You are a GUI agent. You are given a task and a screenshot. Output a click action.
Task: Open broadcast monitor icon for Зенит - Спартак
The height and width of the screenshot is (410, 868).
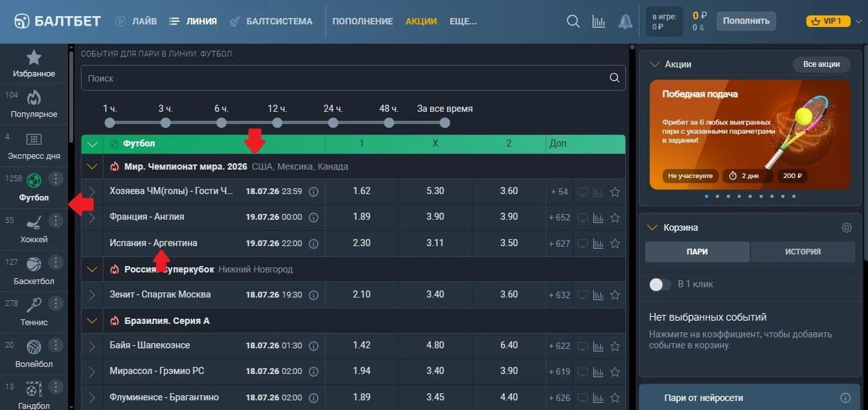[582, 295]
